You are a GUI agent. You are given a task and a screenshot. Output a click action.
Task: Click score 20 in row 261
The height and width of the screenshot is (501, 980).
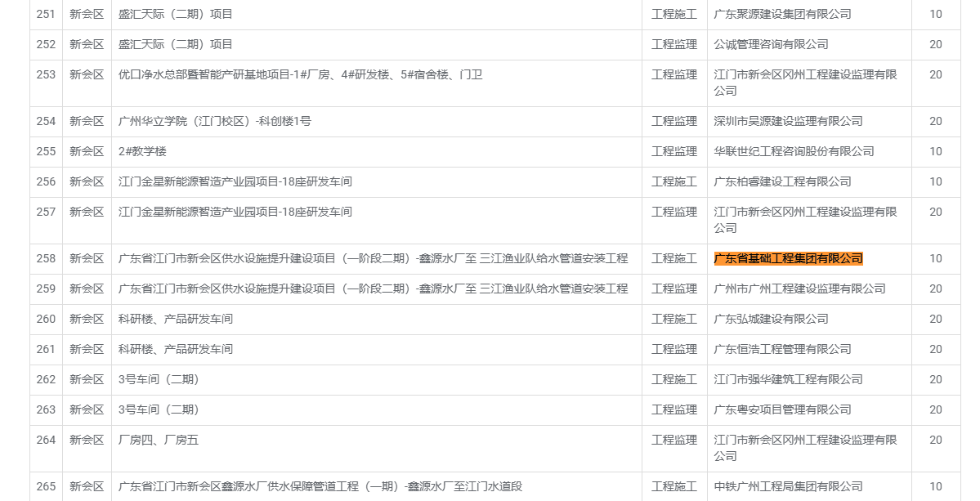(936, 349)
